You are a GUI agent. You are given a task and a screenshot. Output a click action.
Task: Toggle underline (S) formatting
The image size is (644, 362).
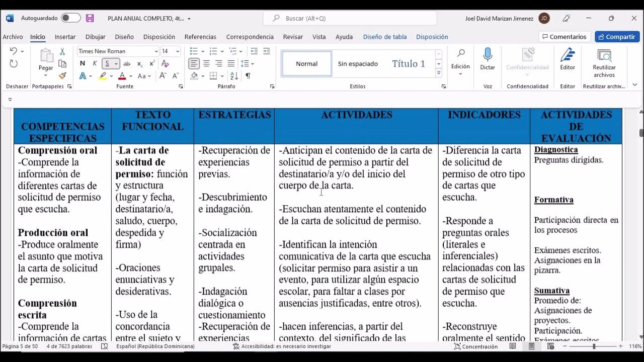107,64
